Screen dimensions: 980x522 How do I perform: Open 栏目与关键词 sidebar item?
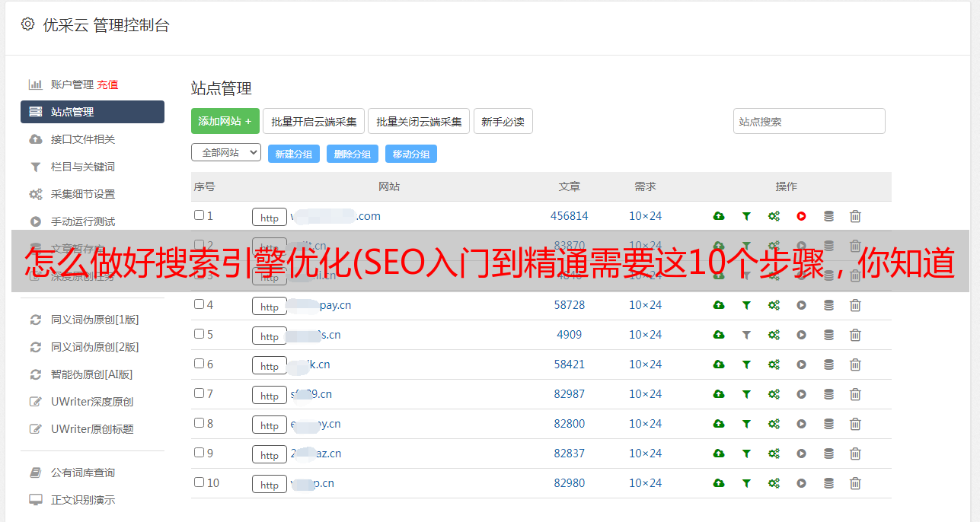click(83, 167)
